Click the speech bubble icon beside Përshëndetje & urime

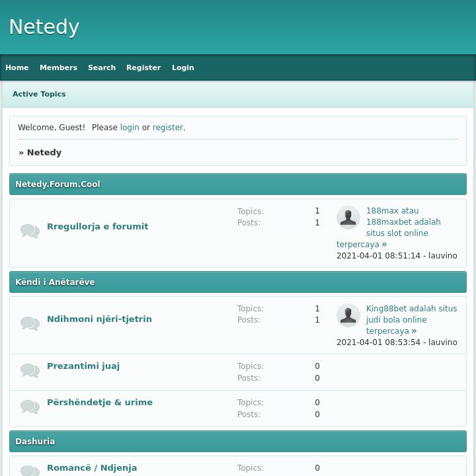click(30, 407)
